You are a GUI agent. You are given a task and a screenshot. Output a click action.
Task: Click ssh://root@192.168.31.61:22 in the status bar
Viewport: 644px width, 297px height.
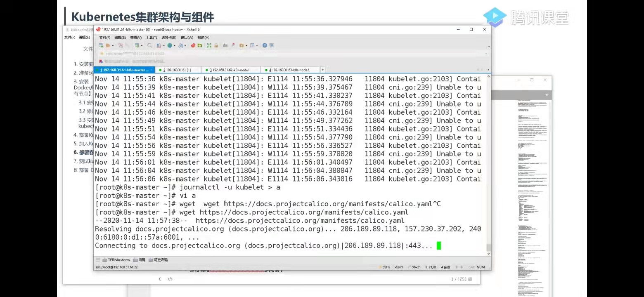click(x=116, y=267)
